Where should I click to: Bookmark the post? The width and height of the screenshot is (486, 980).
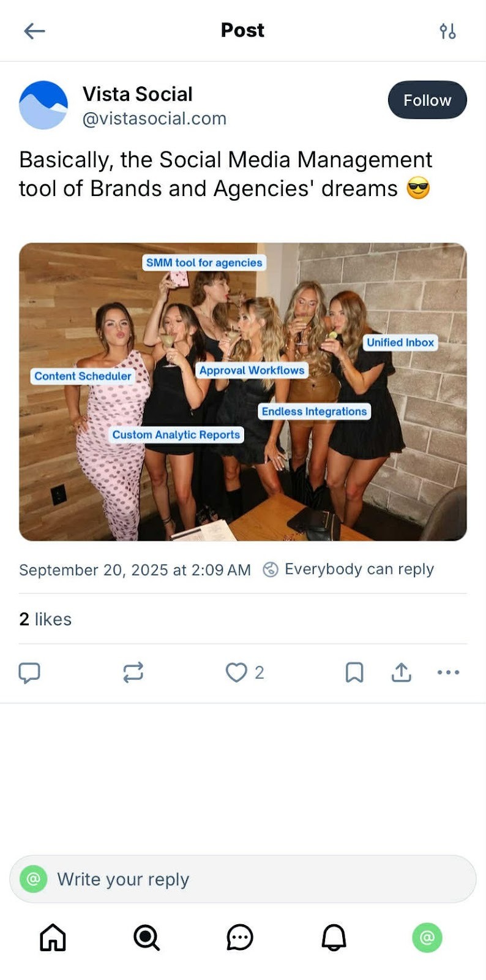pos(354,672)
